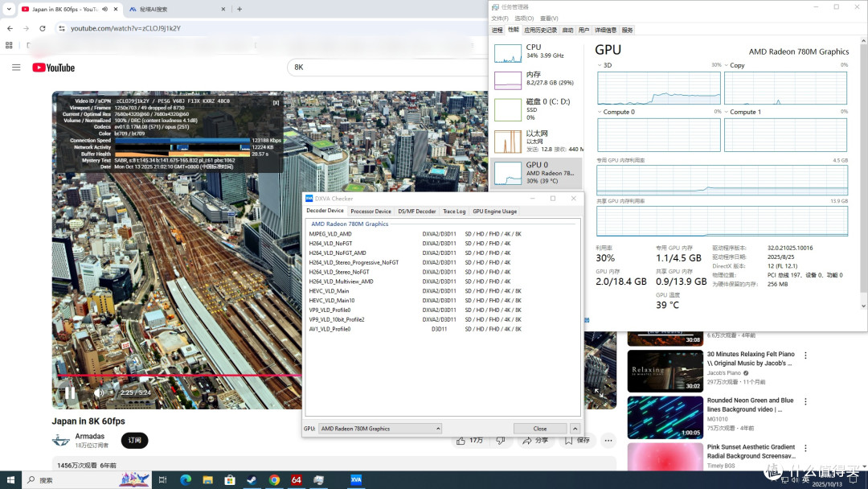
Task: Open the YouTube hamburger guide menu
Action: (16, 67)
